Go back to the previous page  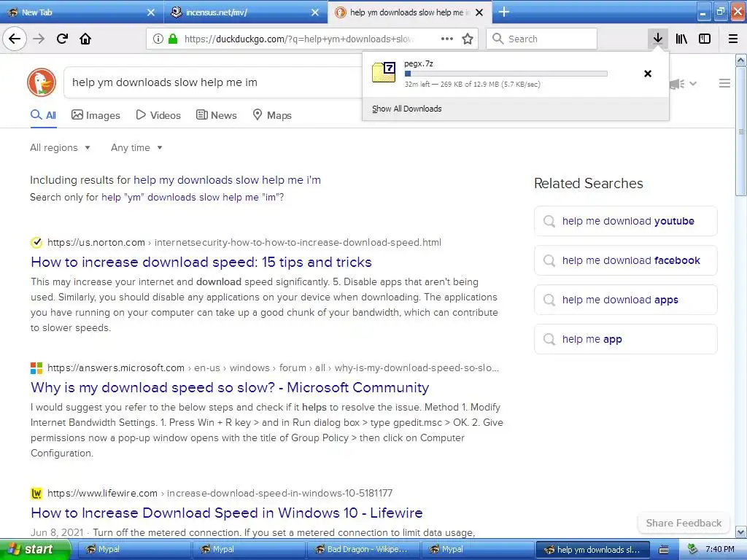15,39
